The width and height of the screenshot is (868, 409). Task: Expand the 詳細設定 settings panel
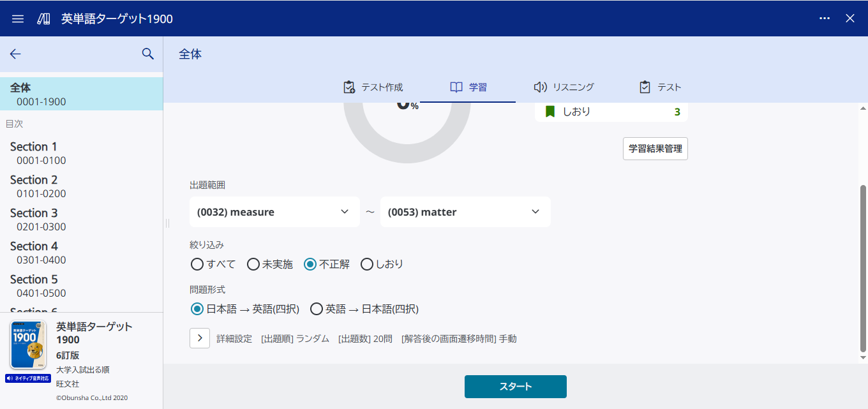[x=199, y=338]
